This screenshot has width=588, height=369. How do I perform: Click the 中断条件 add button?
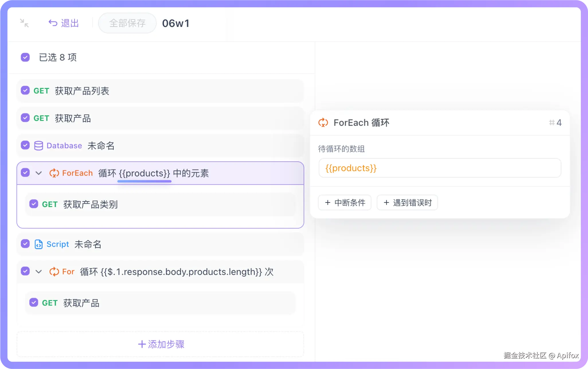click(x=345, y=203)
